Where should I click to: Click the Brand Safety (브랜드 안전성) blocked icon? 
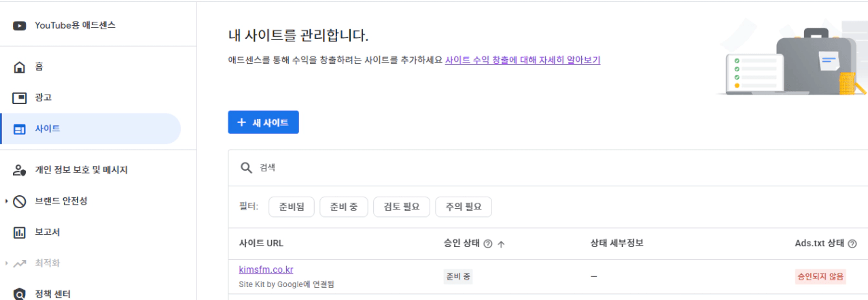click(20, 201)
